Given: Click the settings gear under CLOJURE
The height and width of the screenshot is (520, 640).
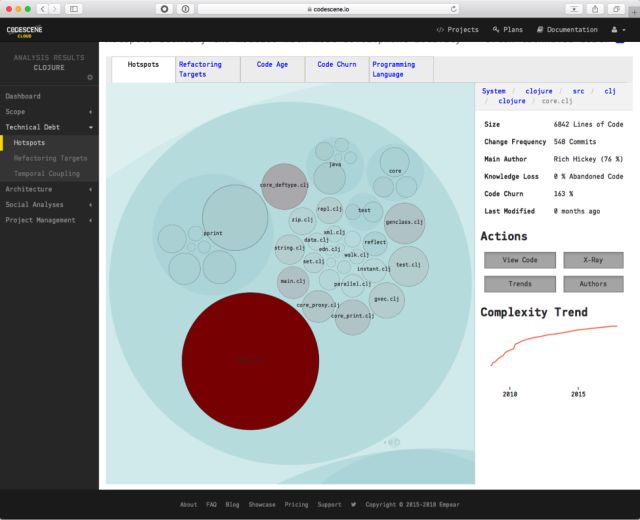Looking at the screenshot, I should point(90,77).
